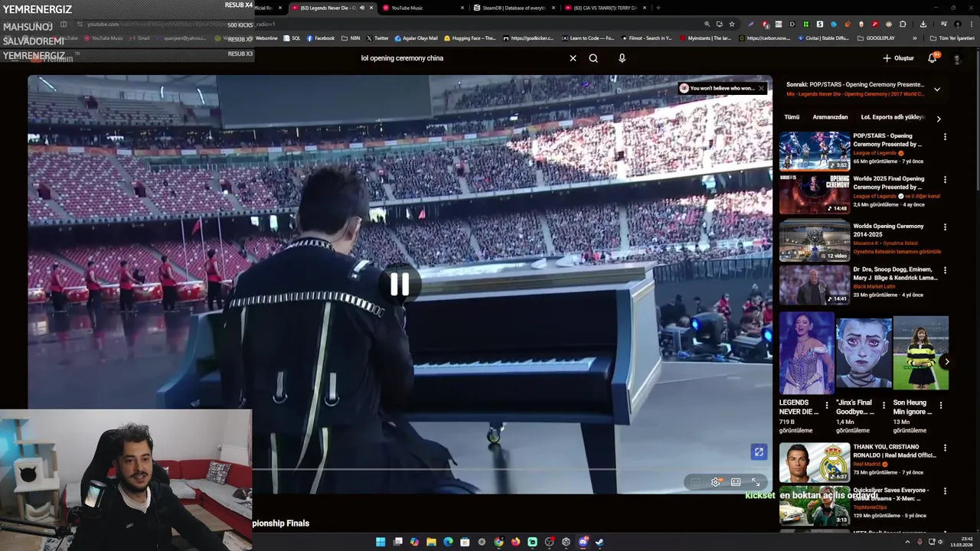Open options menu for the Cristiano Ronaldo video
980x551 pixels.
click(945, 448)
